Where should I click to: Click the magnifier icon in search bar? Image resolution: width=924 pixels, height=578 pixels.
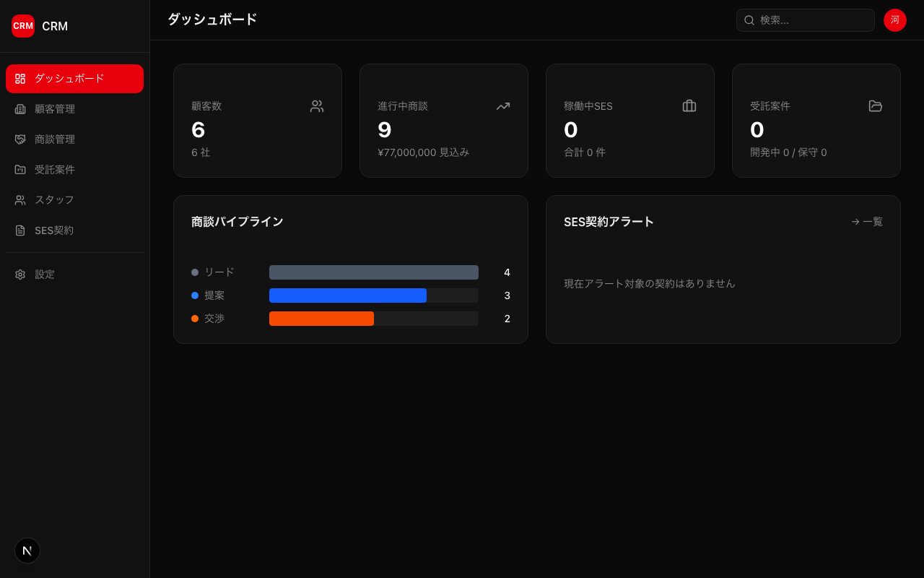749,20
